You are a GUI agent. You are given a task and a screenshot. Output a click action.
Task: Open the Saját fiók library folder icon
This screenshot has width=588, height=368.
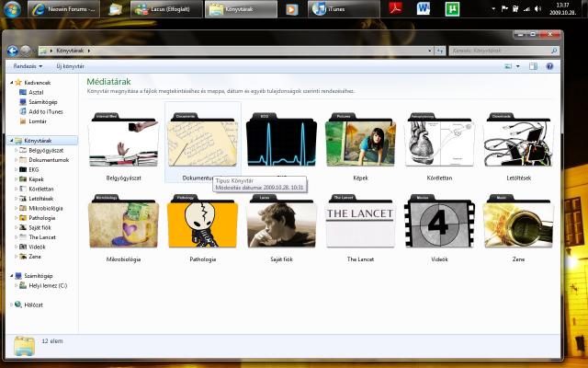(x=281, y=221)
